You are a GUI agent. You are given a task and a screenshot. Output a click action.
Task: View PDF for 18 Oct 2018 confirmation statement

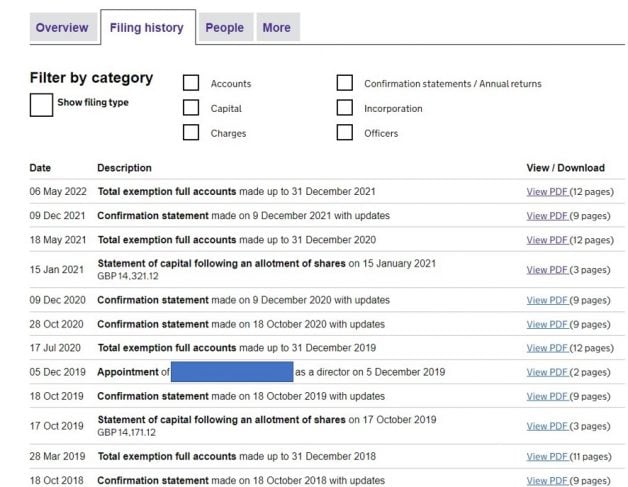[547, 480]
